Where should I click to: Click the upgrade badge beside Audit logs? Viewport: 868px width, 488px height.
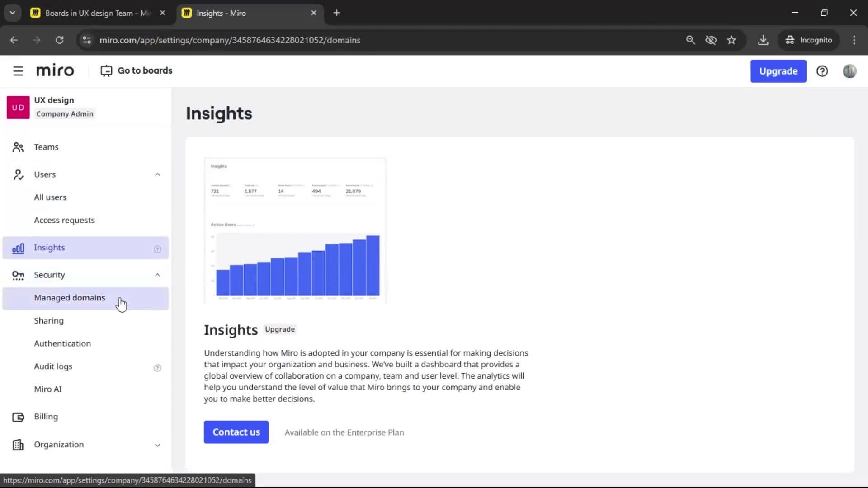point(157,368)
